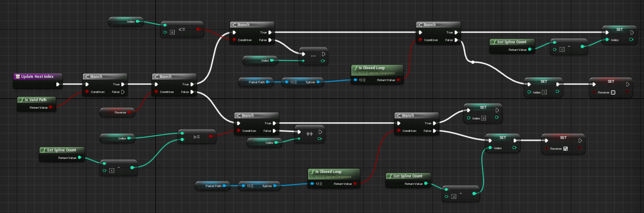Select the Branch node conditioned by Reverse getter

click(175, 84)
